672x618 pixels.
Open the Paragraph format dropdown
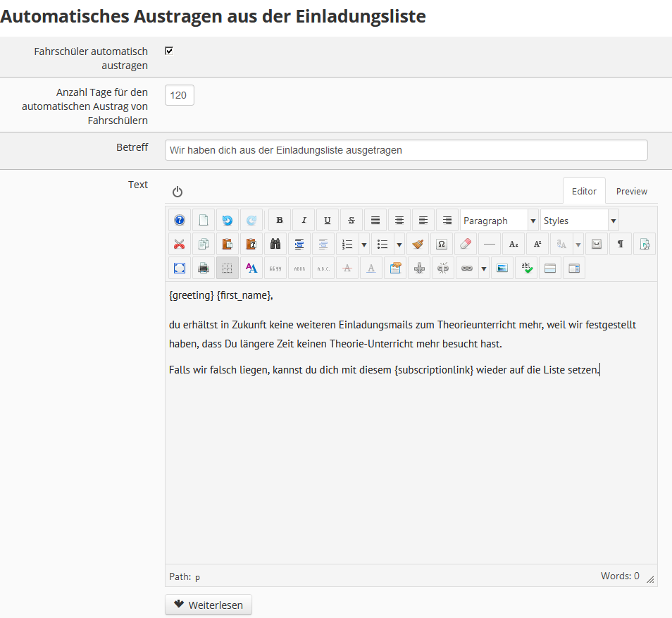click(499, 221)
